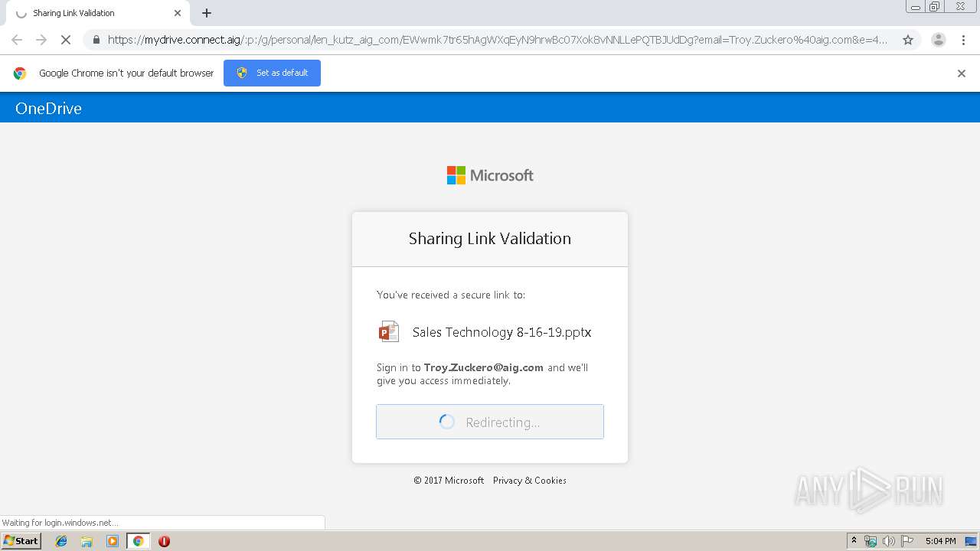This screenshot has width=980, height=551.
Task: Open Action Center flag icon
Action: [x=907, y=541]
